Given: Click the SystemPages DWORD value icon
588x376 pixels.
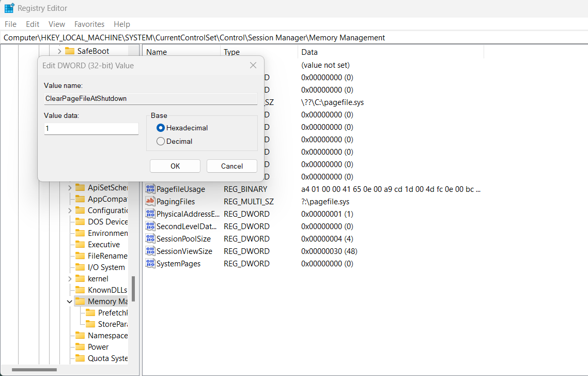Looking at the screenshot, I should click(x=150, y=264).
